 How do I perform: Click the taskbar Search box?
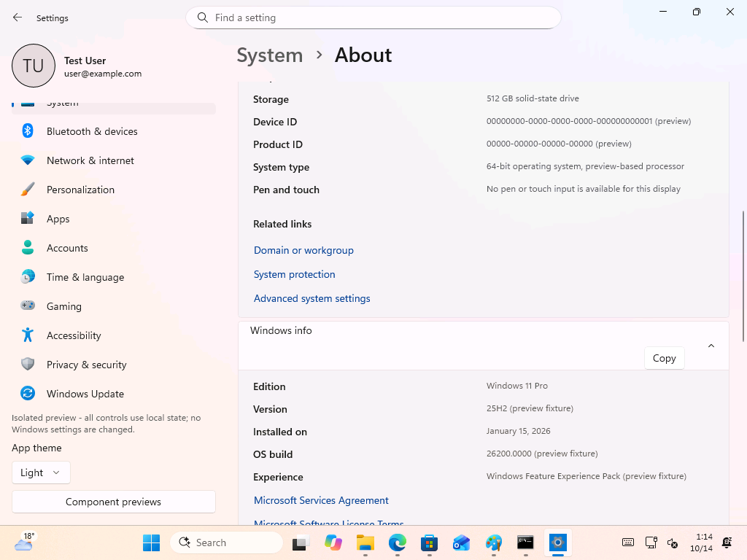pos(226,542)
